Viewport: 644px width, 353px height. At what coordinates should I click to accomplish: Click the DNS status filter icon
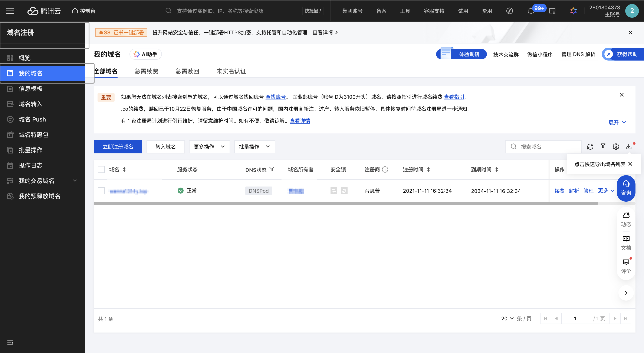click(272, 169)
